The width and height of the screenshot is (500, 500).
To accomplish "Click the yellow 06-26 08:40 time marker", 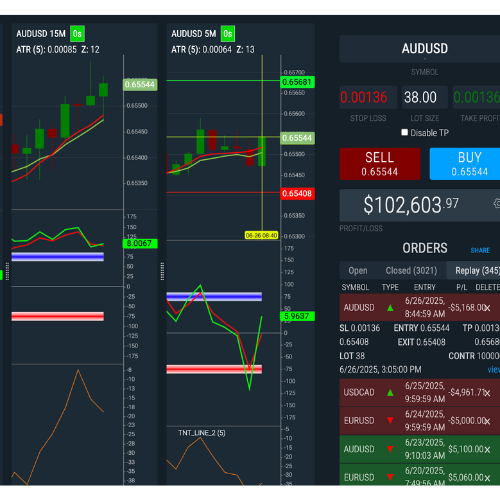I will [261, 235].
